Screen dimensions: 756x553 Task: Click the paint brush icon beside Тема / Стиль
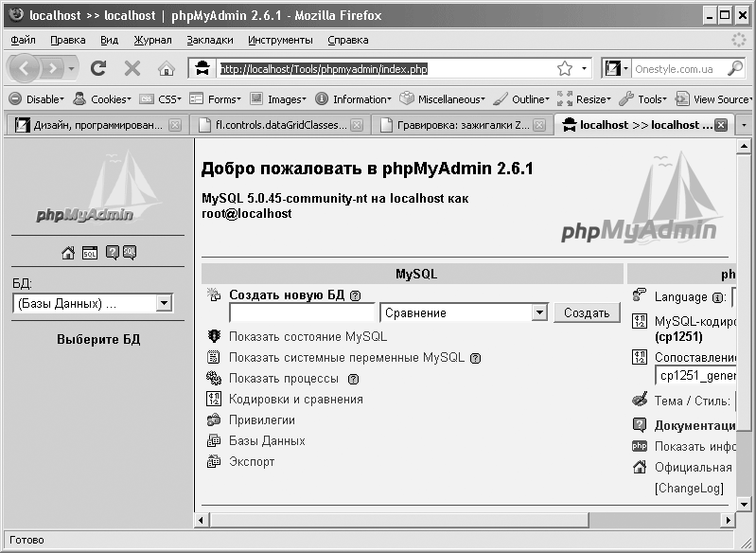point(640,400)
